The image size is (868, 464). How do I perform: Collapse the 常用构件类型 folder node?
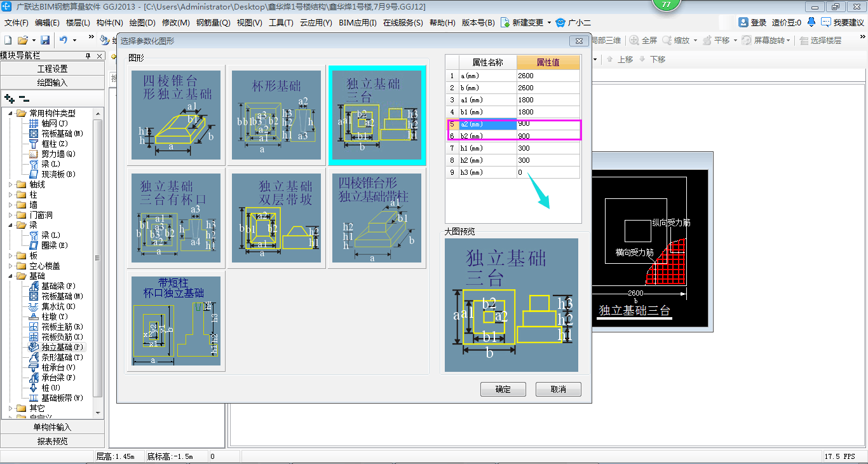(11, 113)
